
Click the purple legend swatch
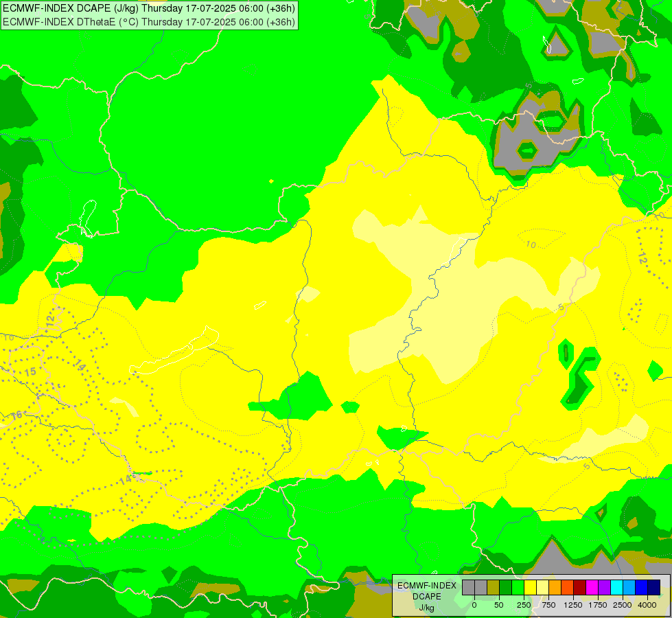click(x=604, y=588)
